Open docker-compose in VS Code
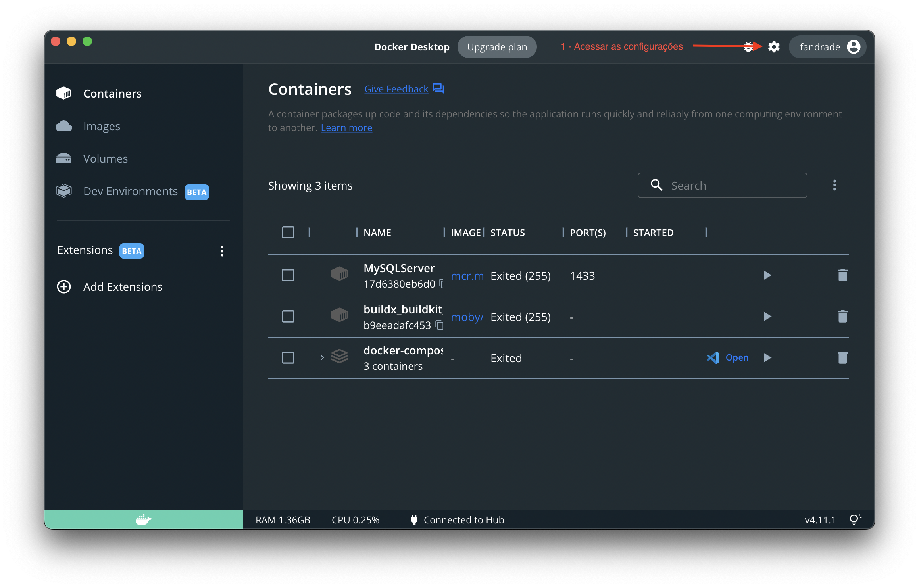This screenshot has width=919, height=588. (737, 357)
